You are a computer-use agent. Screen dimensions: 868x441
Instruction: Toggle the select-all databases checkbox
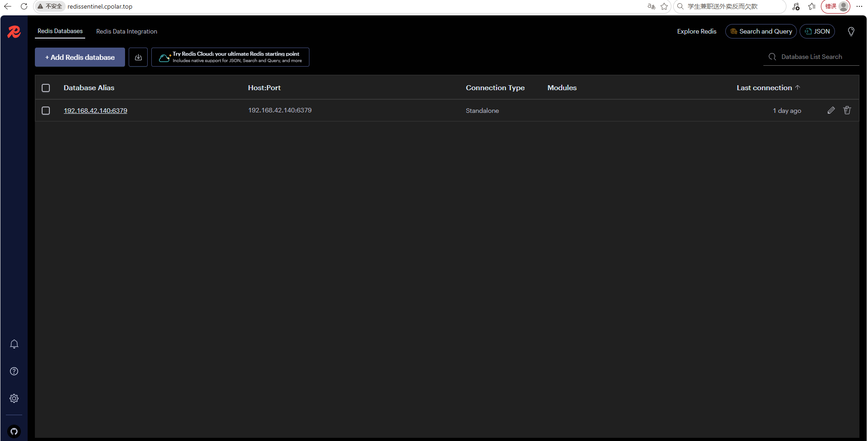[46, 88]
